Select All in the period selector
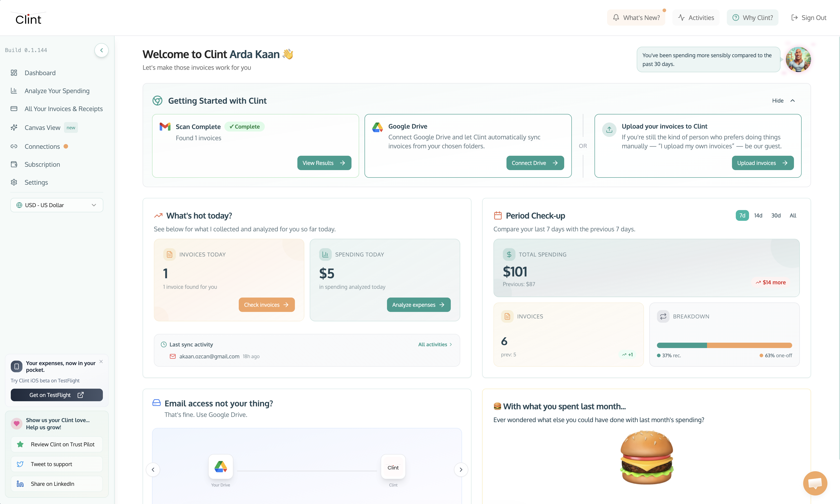Screen dimensions: 840x504 tap(793, 215)
